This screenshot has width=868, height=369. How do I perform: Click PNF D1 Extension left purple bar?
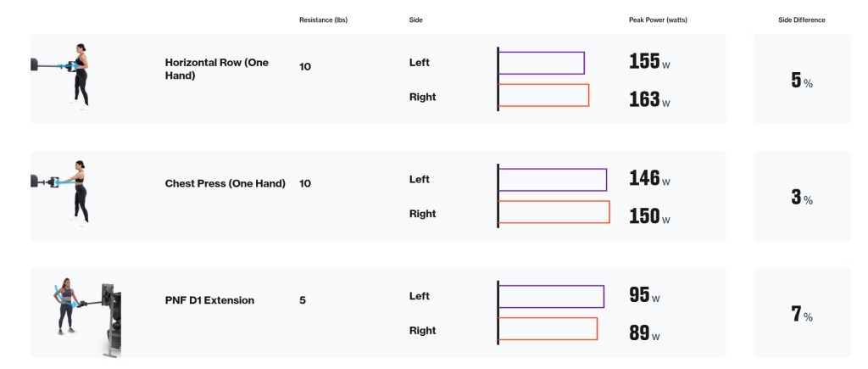(551, 296)
